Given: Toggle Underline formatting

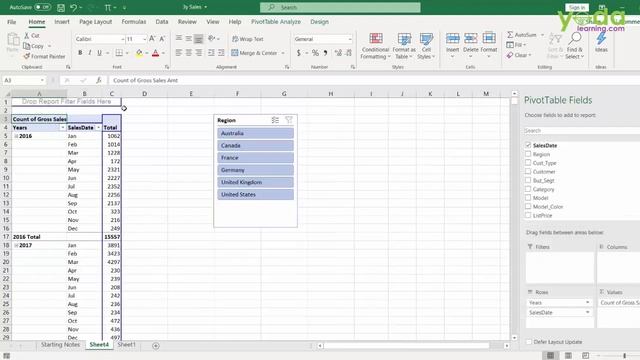Looking at the screenshot, I should pyautogui.click(x=99, y=53).
